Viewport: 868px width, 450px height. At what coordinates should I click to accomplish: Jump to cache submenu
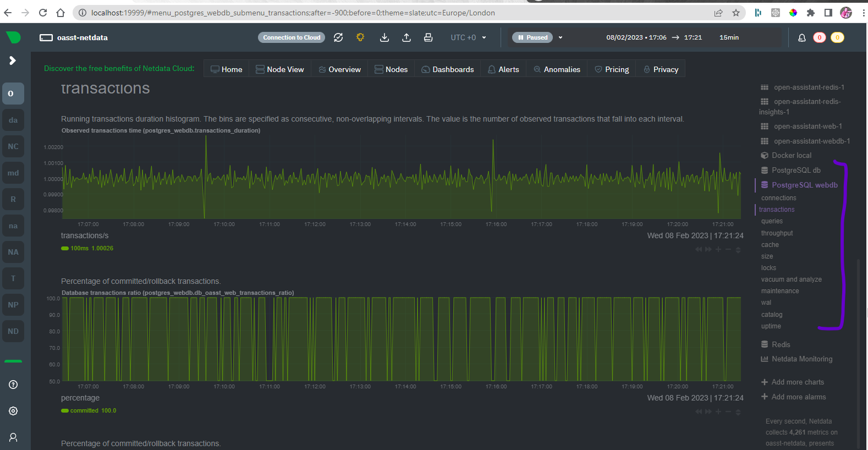click(770, 245)
